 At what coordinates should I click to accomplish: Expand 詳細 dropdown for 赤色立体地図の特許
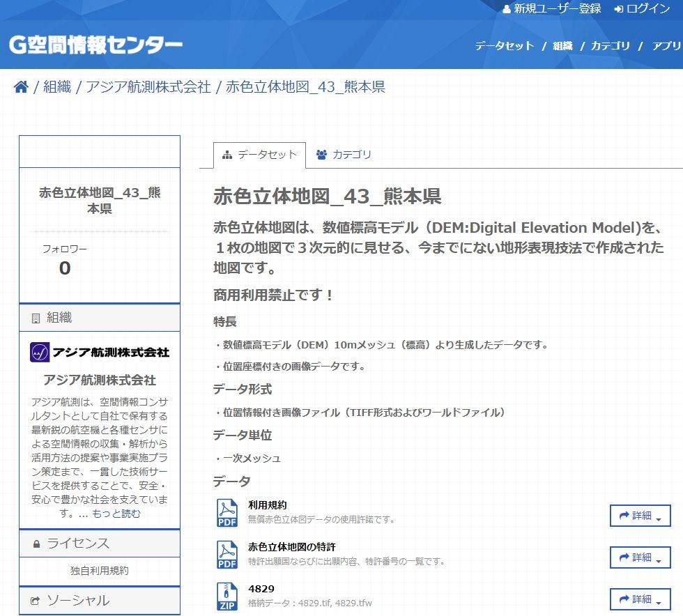(640, 557)
